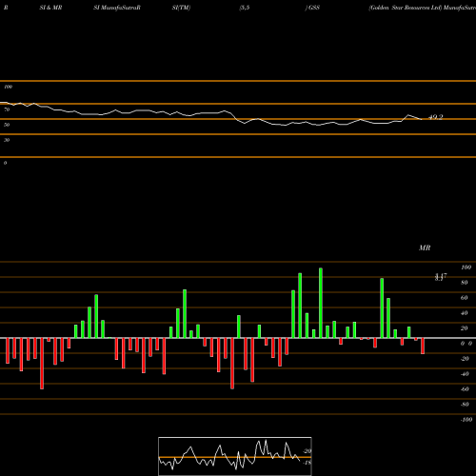Click the RSI line's endpoint near 49.2
The height and width of the screenshot is (476, 476).
[422, 119]
